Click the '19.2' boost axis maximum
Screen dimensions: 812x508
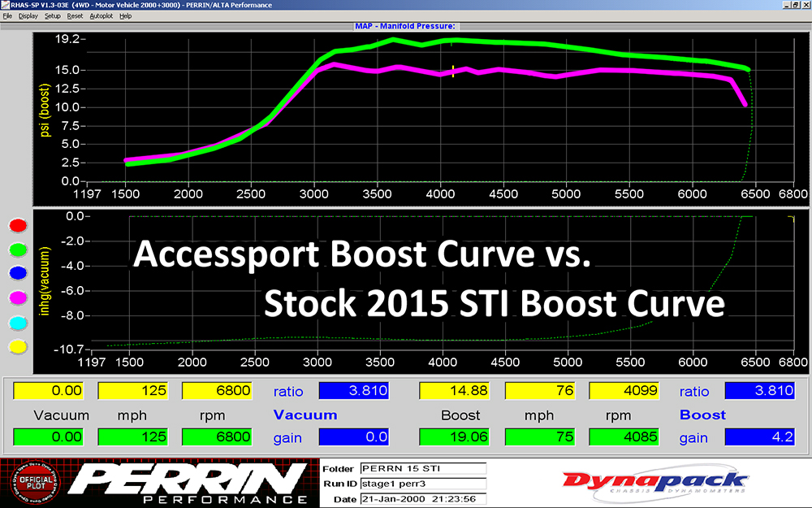coord(67,39)
